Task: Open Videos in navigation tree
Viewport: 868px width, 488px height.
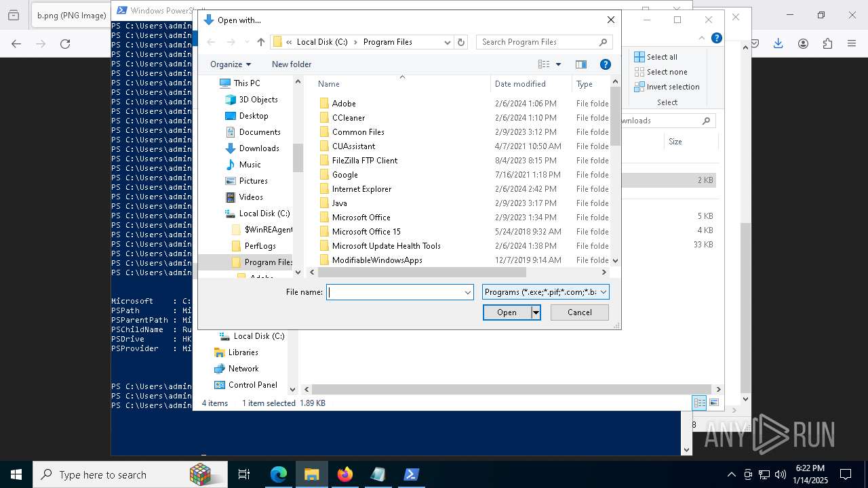Action: tap(250, 197)
